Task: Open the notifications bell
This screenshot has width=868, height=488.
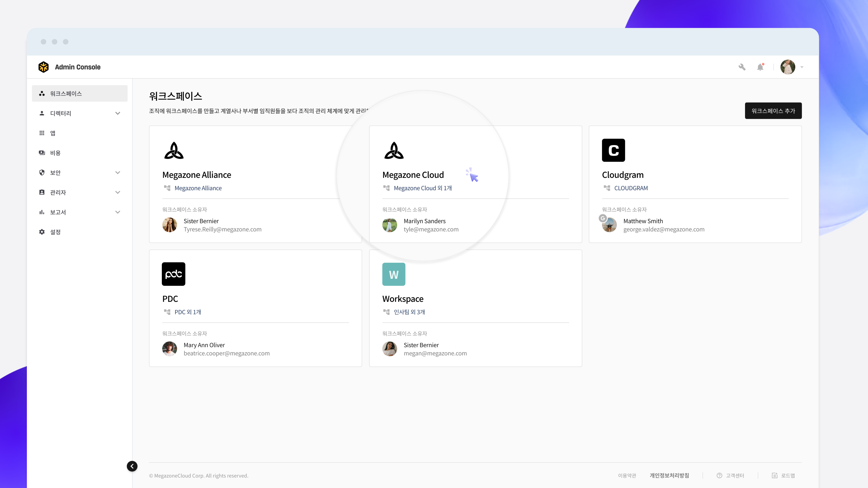Action: click(x=760, y=67)
